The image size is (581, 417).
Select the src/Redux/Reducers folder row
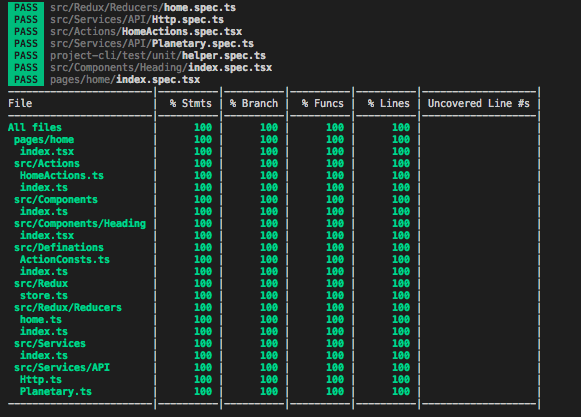coord(273,308)
